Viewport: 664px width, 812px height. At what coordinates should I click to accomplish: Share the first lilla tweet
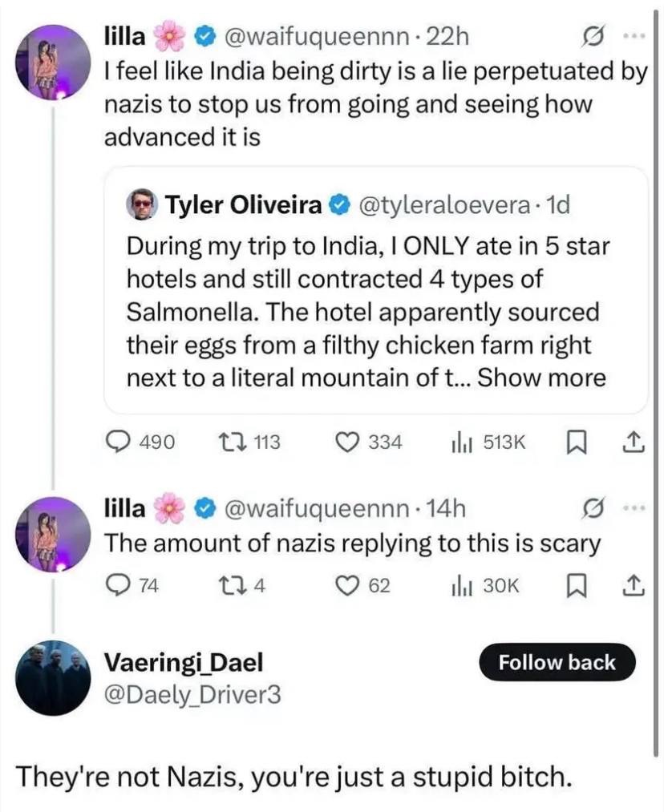[631, 442]
